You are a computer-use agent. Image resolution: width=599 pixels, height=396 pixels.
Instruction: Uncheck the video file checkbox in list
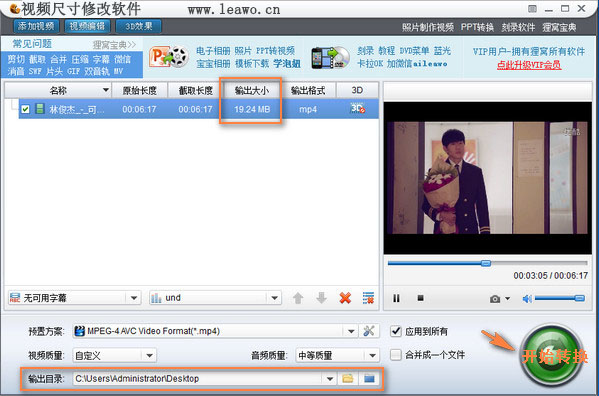(x=26, y=109)
